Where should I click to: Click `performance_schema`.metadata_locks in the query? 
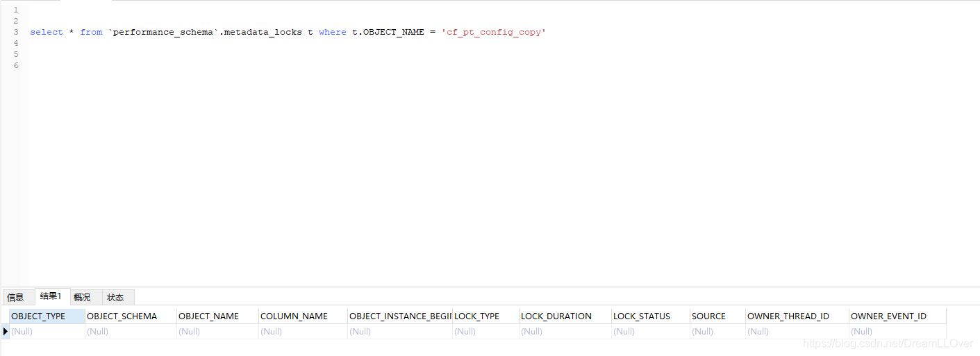(x=205, y=32)
